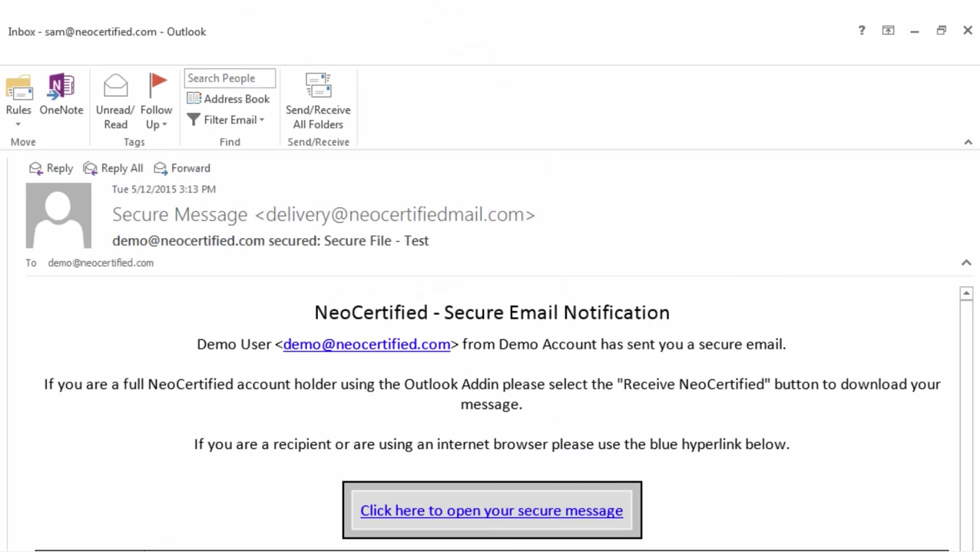Click the Search People field

230,78
